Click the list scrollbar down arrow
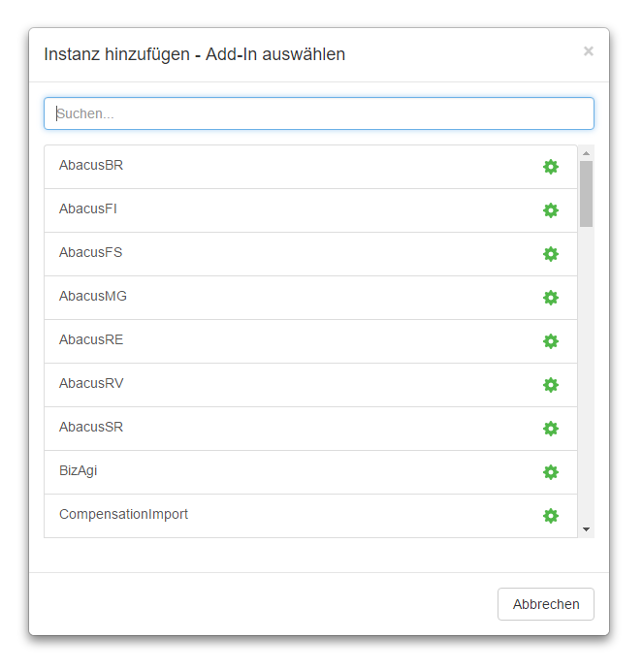The height and width of the screenshot is (672, 643). 586,529
